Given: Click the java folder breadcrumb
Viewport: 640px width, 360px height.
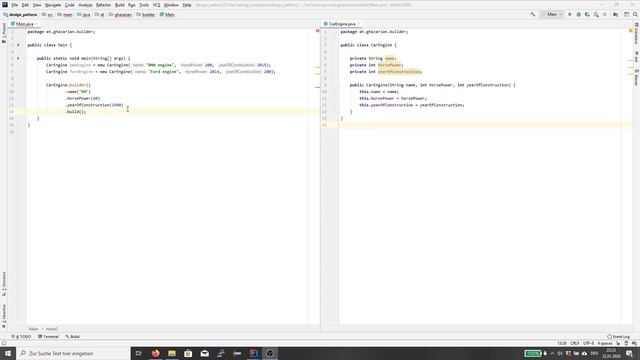Looking at the screenshot, I should 84,15.
